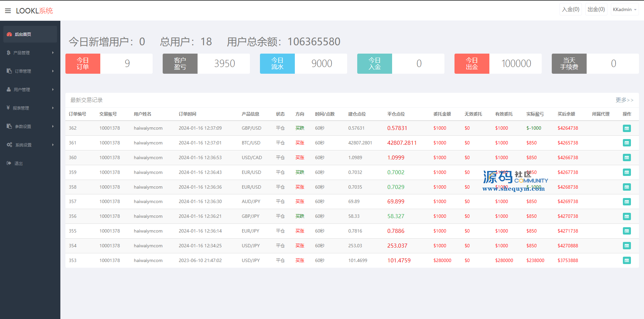Click the 入金(0) button
The width and height of the screenshot is (644, 319).
point(571,9)
